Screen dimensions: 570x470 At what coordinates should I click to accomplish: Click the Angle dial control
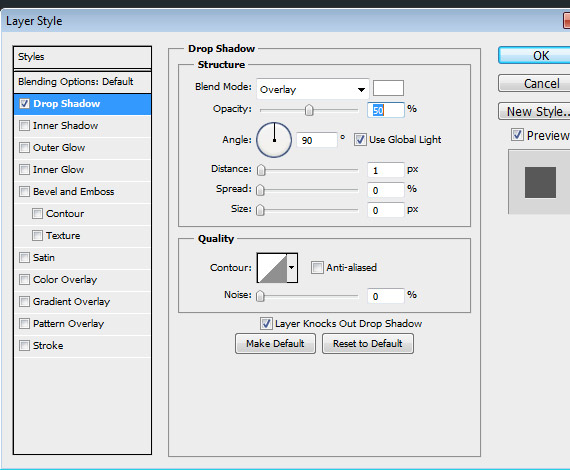tap(274, 140)
